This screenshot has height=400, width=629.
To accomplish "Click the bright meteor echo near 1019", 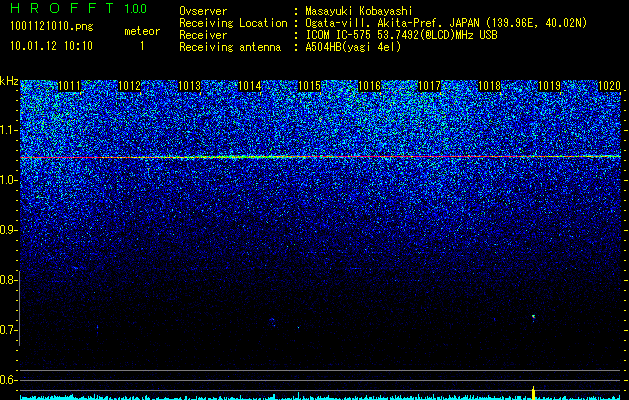I will coord(534,317).
